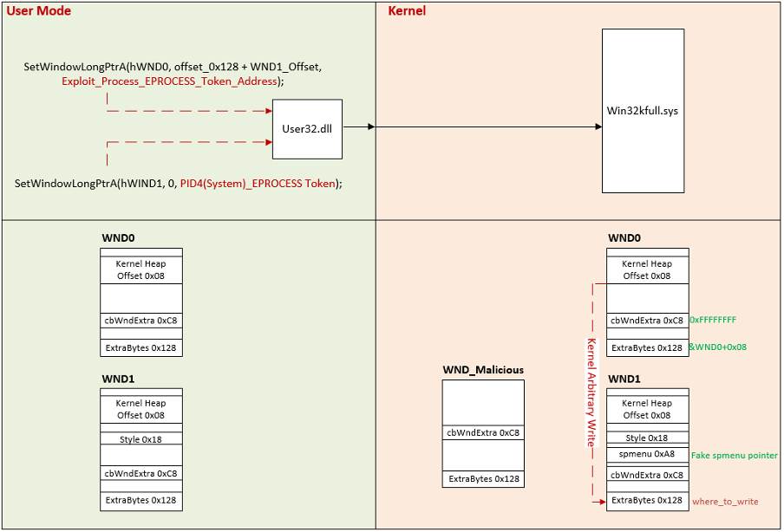The height and width of the screenshot is (532, 784).
Task: Click cbWndExtra 0xC8 cell in WND_Malicious
Action: pos(483,432)
